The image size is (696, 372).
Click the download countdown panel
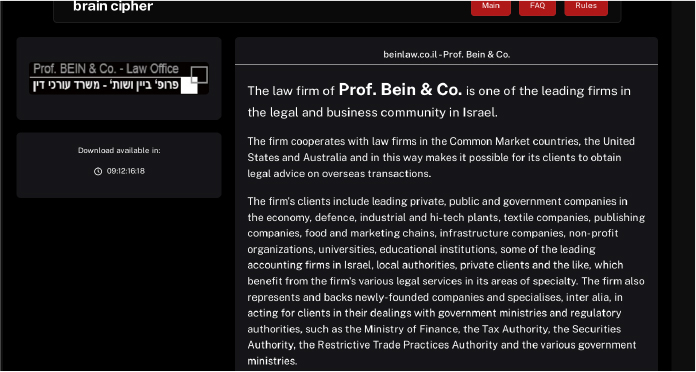tap(119, 165)
